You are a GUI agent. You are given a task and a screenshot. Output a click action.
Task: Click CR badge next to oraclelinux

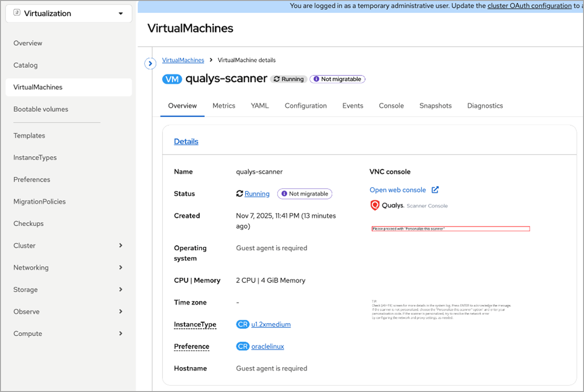tap(243, 347)
